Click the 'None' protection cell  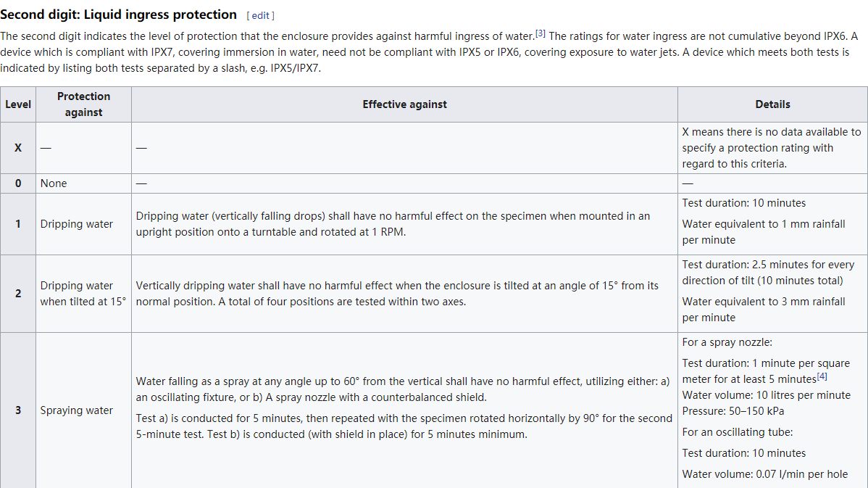[83, 183]
